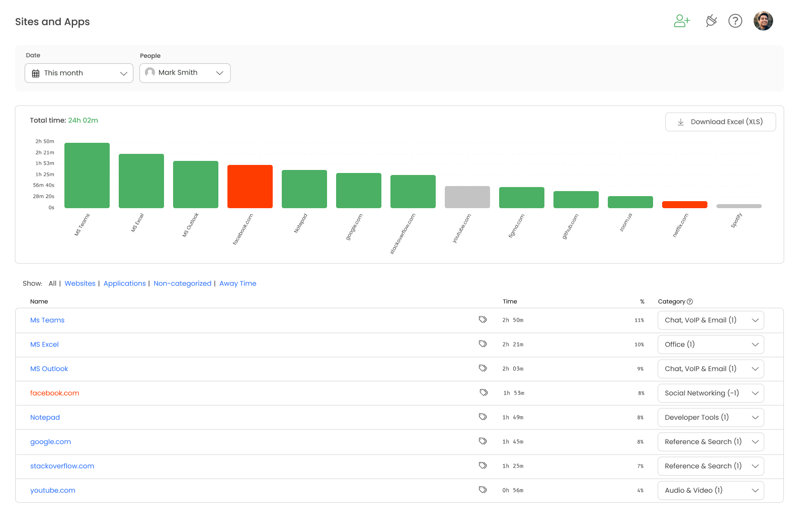
Task: Click the Category help info icon
Action: [690, 302]
